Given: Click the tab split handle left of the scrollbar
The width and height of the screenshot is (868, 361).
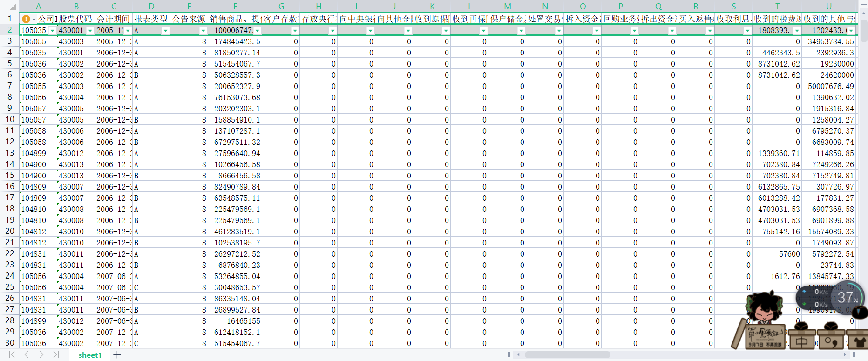Looking at the screenshot, I should coord(509,355).
